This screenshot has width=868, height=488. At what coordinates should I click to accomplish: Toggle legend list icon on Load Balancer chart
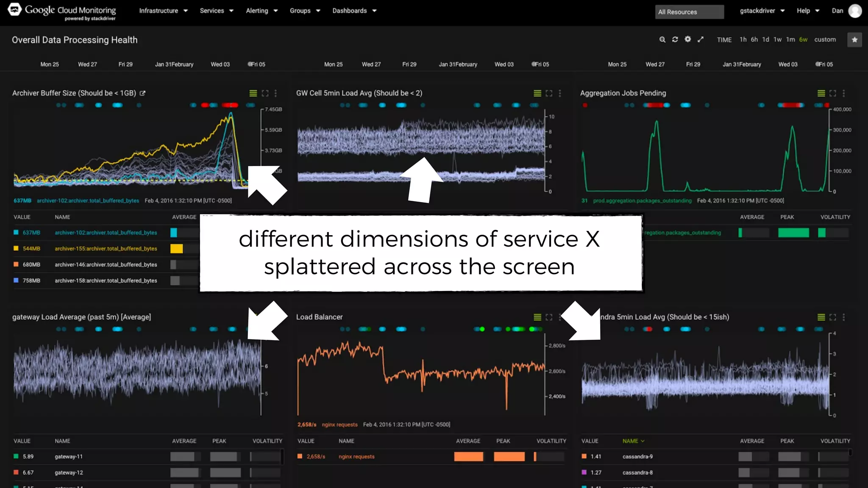537,317
